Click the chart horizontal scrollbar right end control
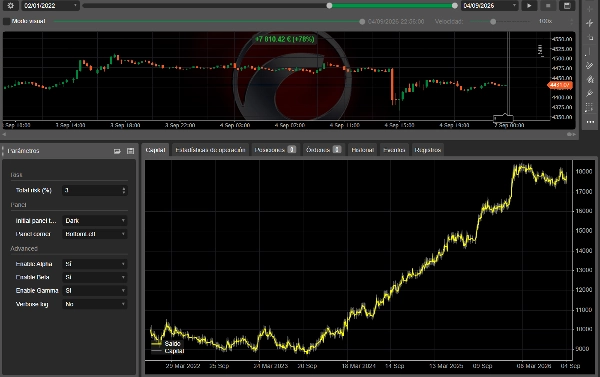This screenshot has height=377, width=600. click(x=571, y=134)
